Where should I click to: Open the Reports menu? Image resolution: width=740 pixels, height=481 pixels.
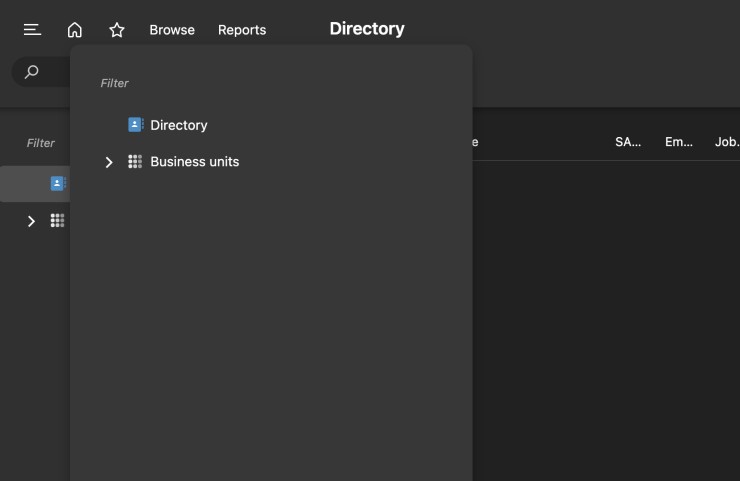click(242, 30)
